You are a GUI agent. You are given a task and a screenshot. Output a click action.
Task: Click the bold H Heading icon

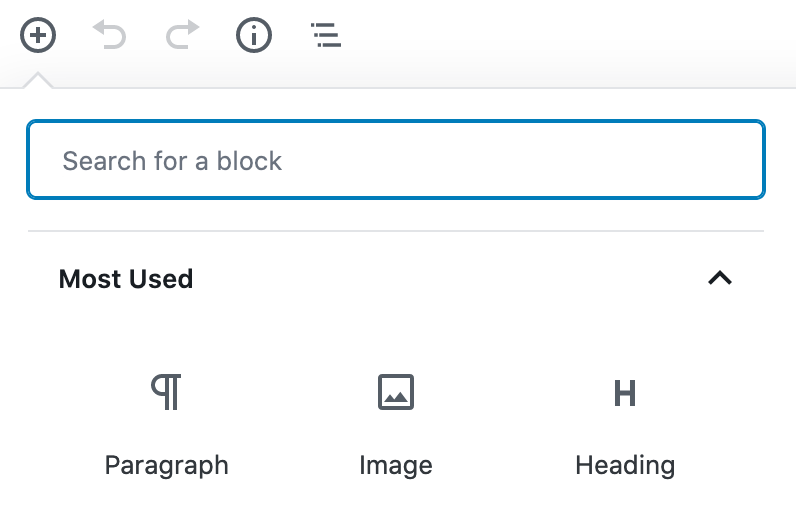(x=625, y=393)
